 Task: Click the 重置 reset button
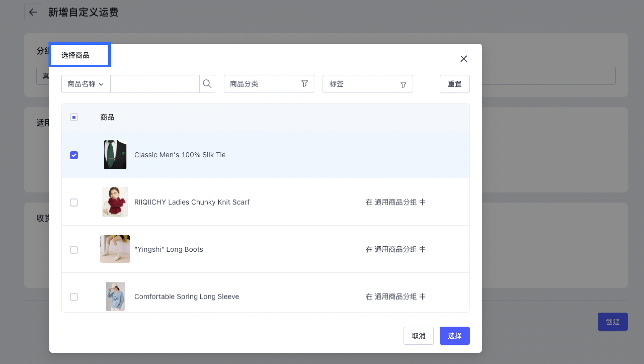454,84
